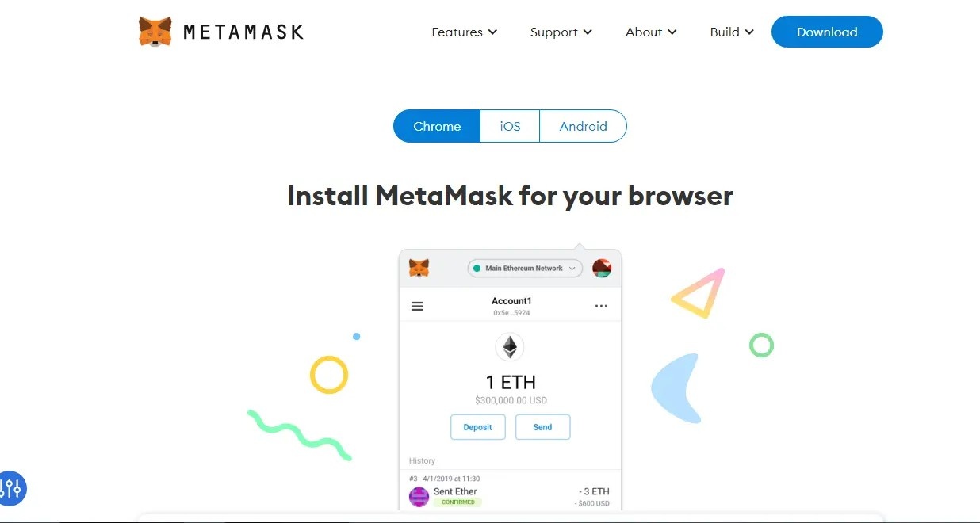Open the three-dot account options menu

[601, 306]
